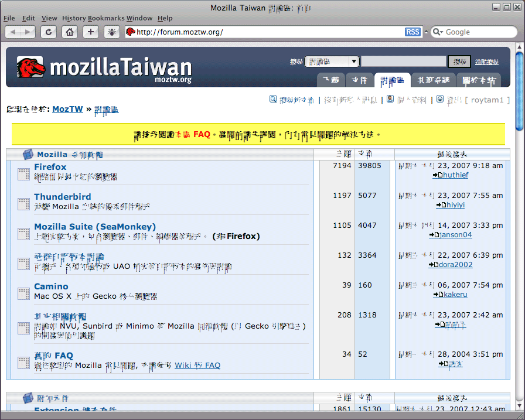Click the Mozilla category cube icon
This screenshot has height=420, width=525.
pos(28,155)
